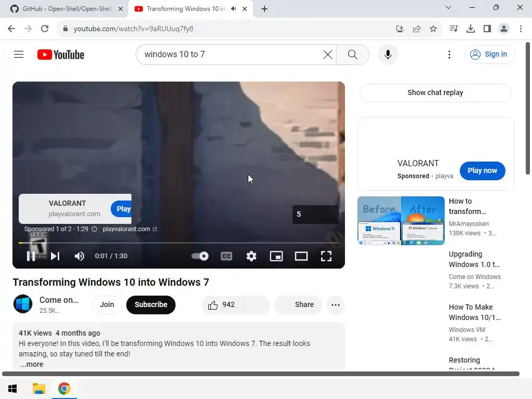Click the vertical page scrollbar
The image size is (532, 399).
(x=528, y=109)
